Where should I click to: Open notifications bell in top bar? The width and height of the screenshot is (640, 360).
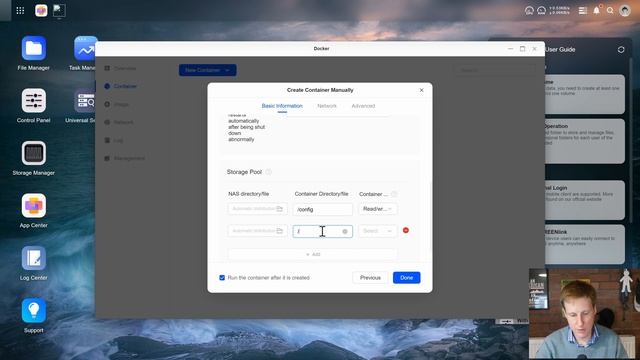(596, 11)
